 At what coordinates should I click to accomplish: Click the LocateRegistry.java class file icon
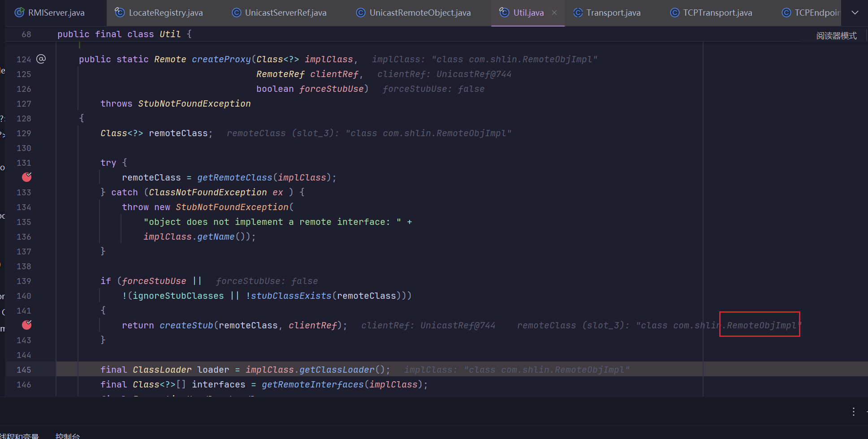(120, 13)
